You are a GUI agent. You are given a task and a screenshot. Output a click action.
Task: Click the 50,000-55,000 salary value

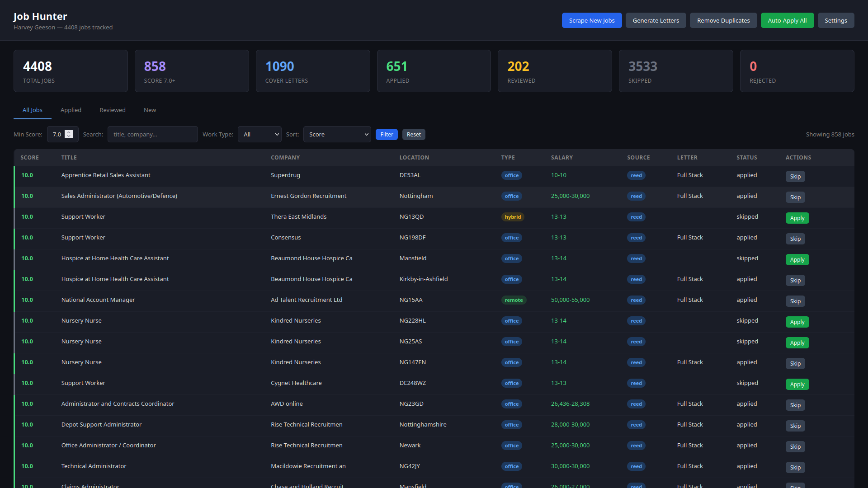[570, 300]
